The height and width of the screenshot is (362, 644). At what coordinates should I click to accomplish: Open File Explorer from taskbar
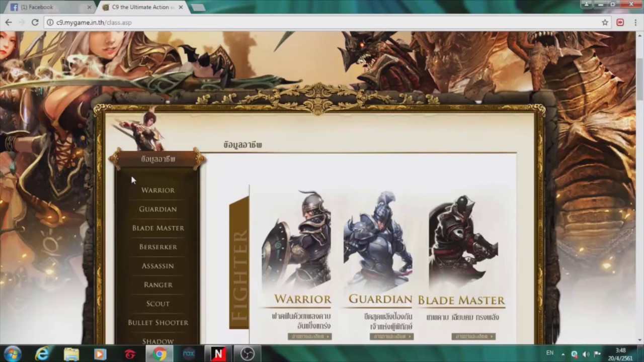(71, 354)
